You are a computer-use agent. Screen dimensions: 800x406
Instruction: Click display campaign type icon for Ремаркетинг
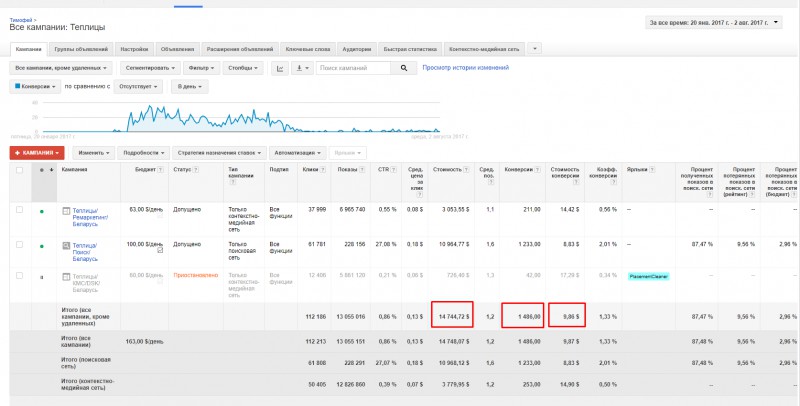[66, 211]
